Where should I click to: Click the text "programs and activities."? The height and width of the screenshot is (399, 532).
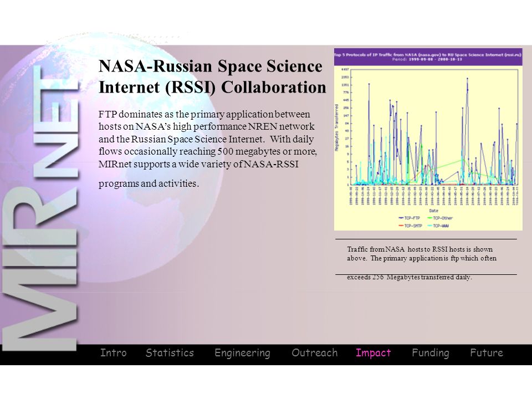[149, 183]
